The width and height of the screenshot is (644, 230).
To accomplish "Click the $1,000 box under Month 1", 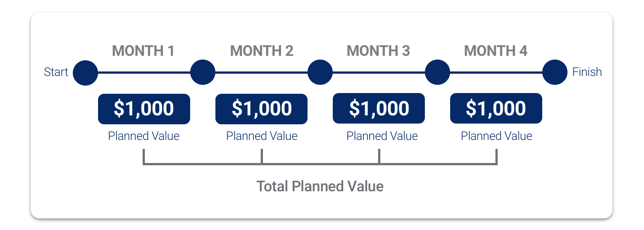I will tap(144, 109).
